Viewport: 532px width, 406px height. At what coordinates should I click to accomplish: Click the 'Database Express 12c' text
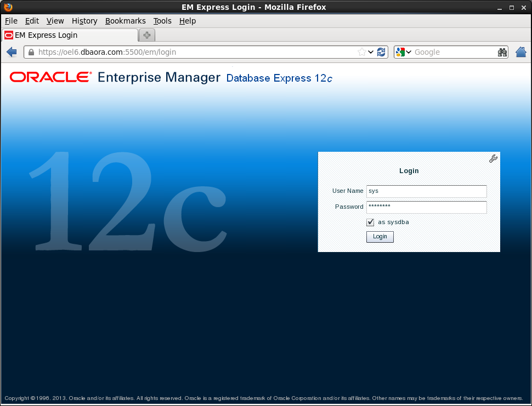[279, 78]
